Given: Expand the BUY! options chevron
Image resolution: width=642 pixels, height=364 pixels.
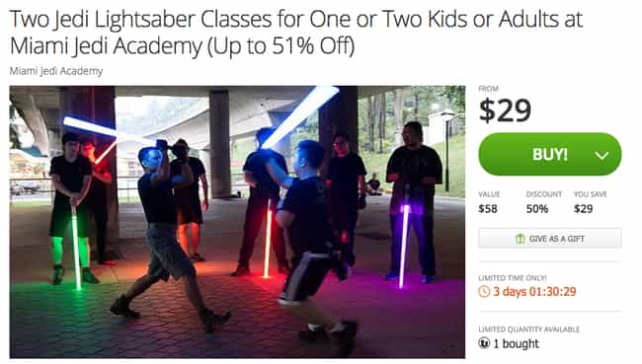Looking at the screenshot, I should pyautogui.click(x=602, y=156).
